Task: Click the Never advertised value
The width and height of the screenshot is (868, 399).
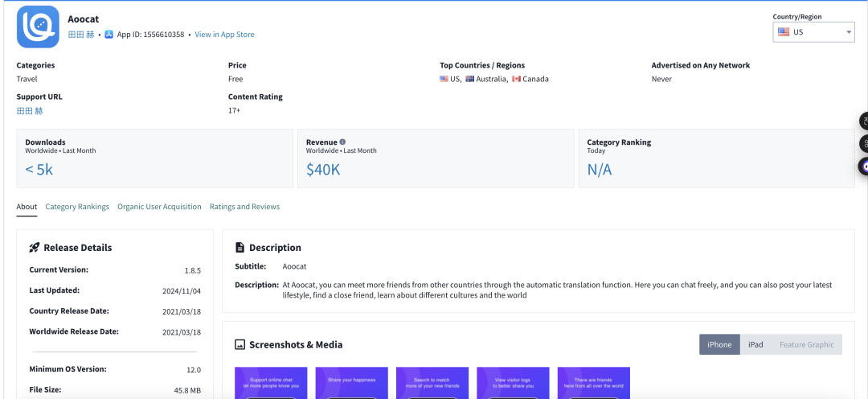Action: (661, 79)
